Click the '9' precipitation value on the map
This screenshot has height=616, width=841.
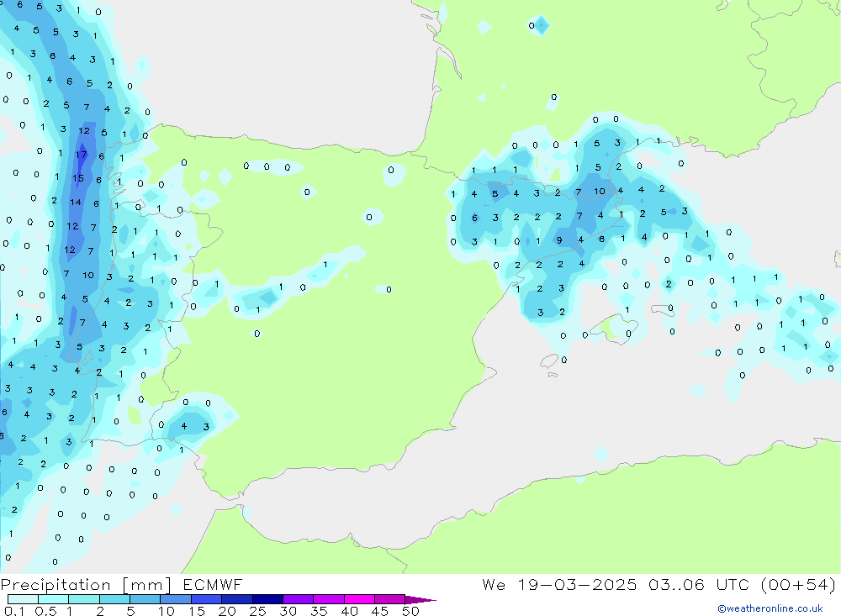click(559, 240)
